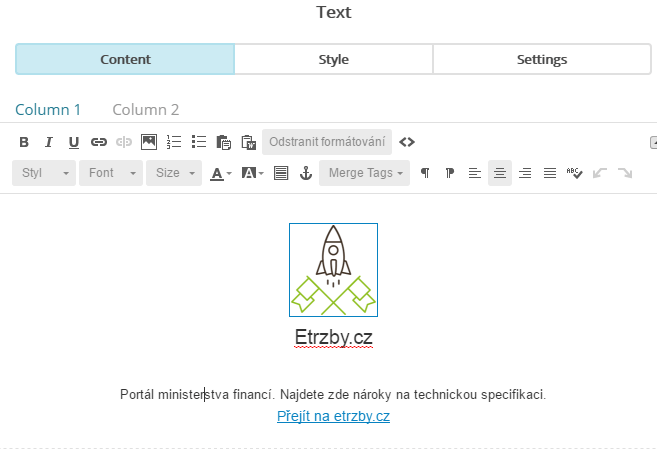Align text to the right
This screenshot has width=657, height=453.
tap(525, 173)
